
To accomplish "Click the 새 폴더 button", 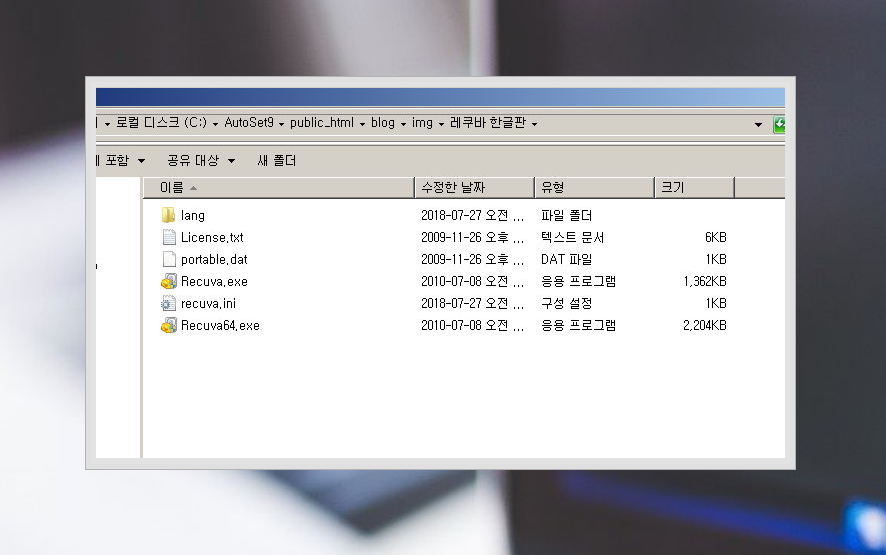I will tap(276, 161).
